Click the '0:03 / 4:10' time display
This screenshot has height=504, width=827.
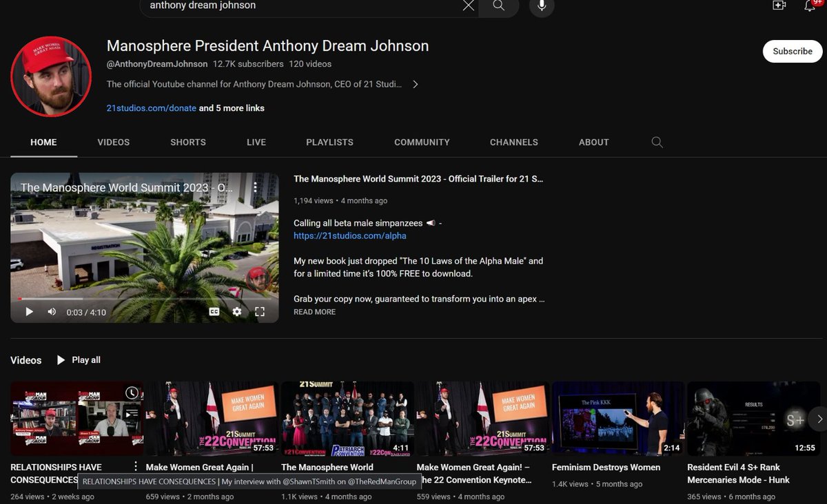(86, 312)
